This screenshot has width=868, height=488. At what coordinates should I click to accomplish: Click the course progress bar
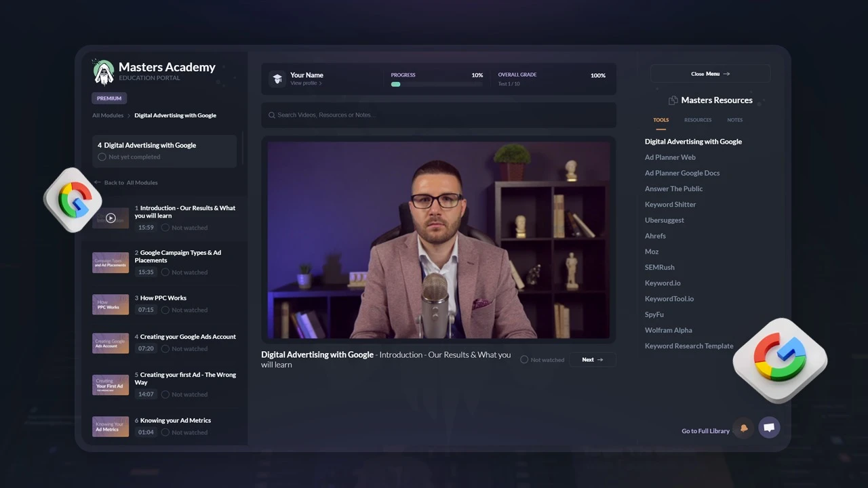coord(437,84)
